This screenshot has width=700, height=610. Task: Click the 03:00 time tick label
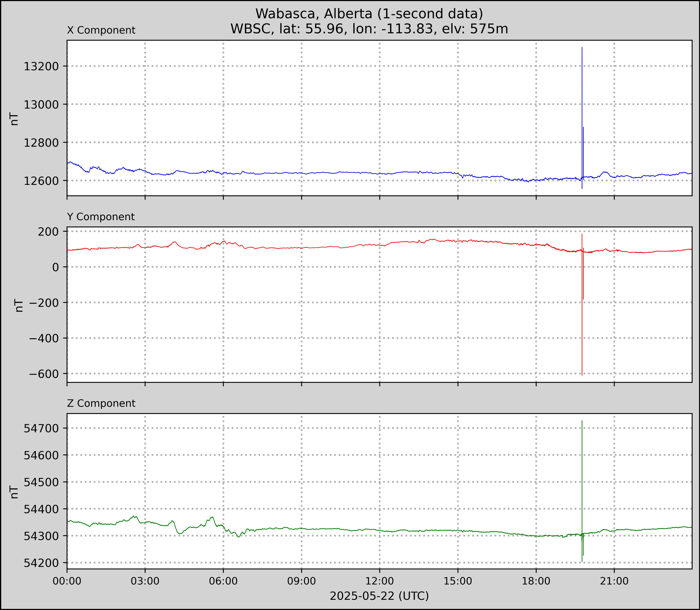(x=145, y=581)
